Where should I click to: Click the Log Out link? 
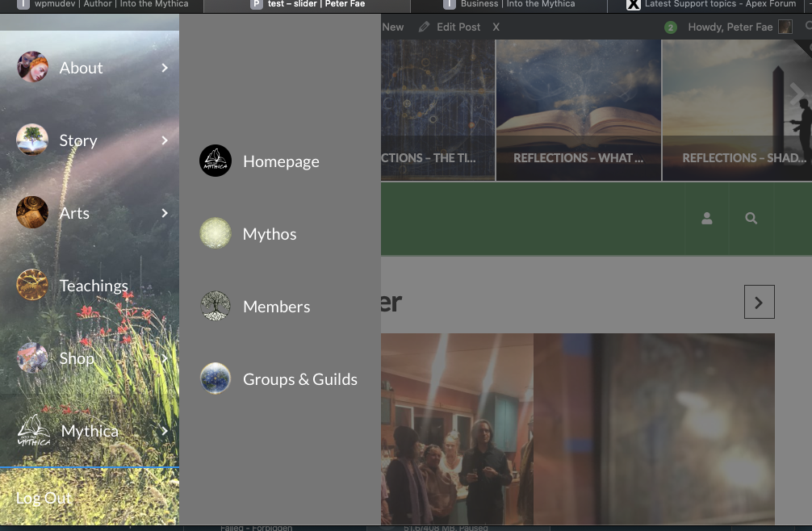(44, 498)
